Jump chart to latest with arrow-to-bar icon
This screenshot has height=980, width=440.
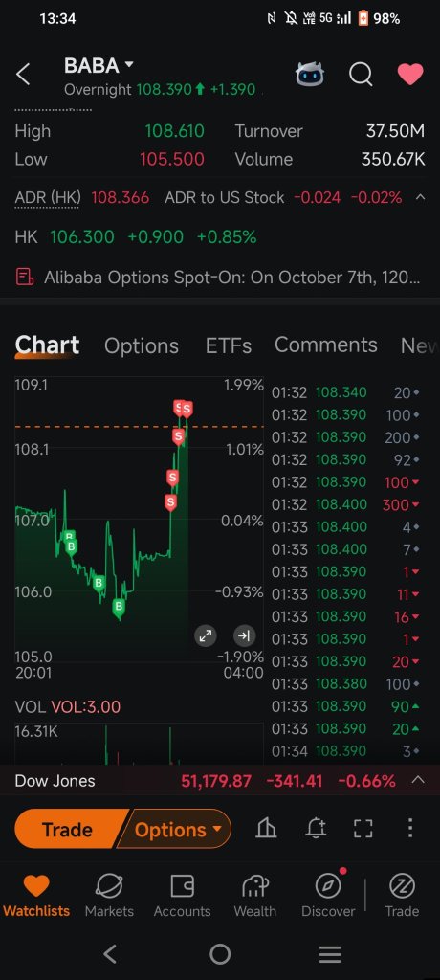(x=244, y=636)
